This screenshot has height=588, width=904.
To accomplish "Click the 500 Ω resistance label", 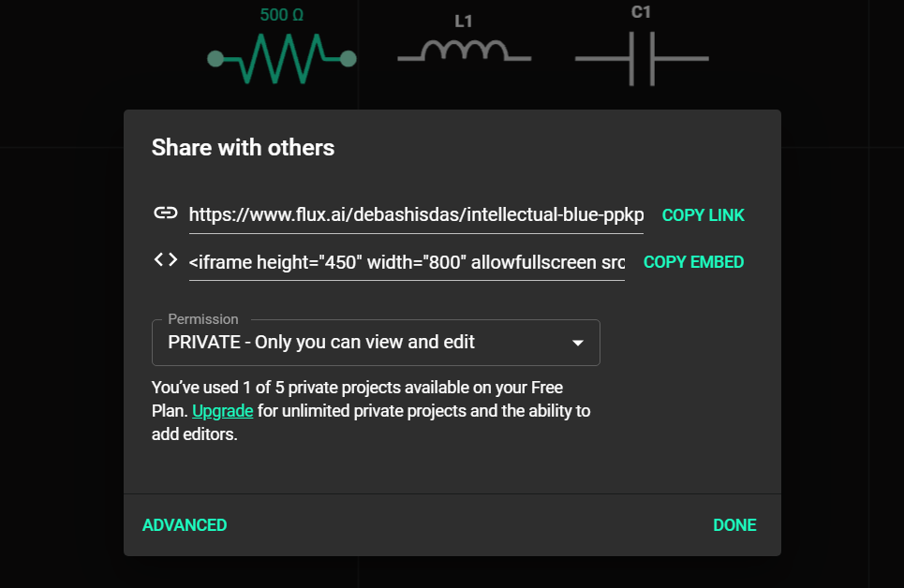I will 281,15.
